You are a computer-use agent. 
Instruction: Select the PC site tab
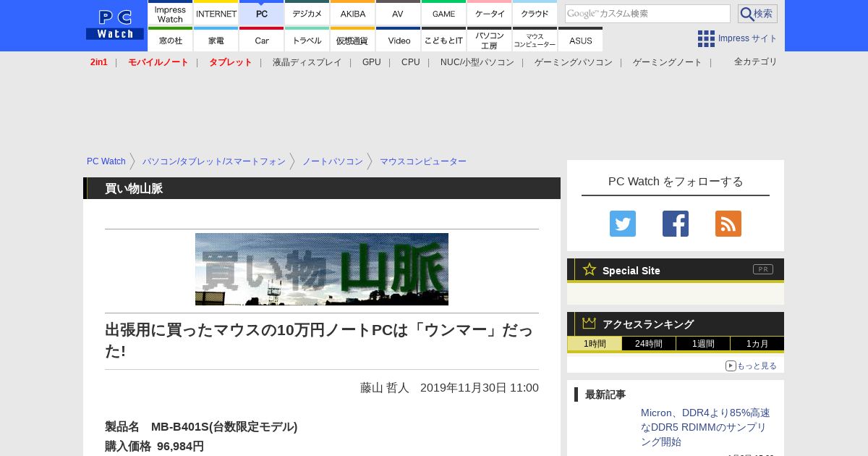(x=261, y=12)
